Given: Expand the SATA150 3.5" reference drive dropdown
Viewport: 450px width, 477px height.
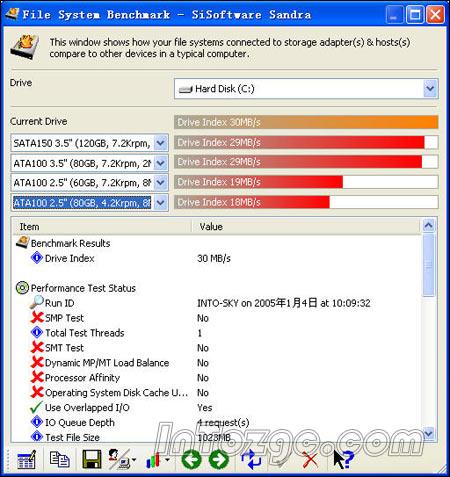Looking at the screenshot, I should tap(161, 143).
